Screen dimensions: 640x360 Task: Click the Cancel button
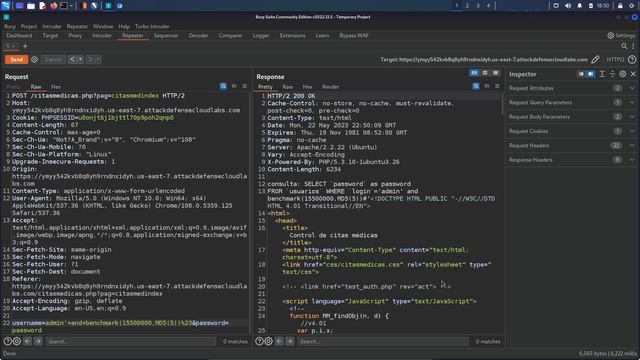[x=53, y=60]
